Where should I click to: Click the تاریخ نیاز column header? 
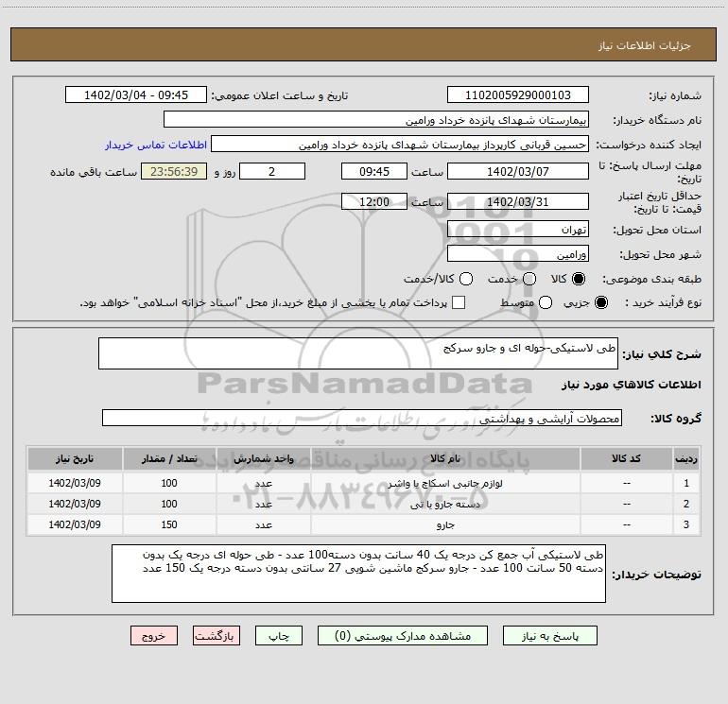[x=75, y=459]
